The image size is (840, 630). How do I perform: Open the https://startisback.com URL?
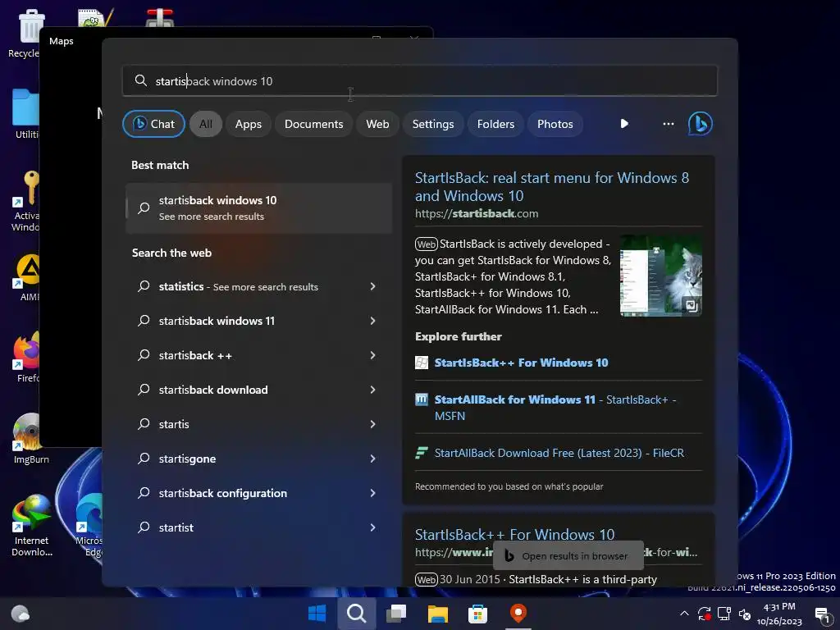477,213
